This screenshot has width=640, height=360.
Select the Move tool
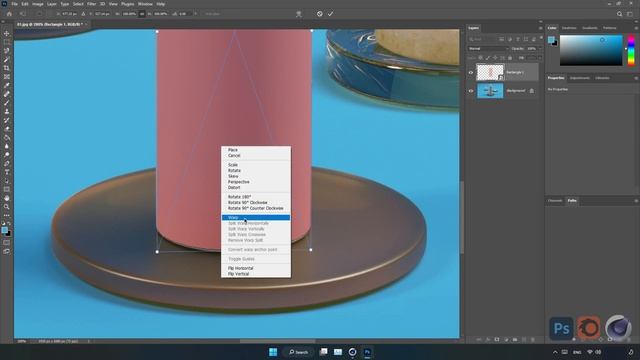(x=7, y=33)
